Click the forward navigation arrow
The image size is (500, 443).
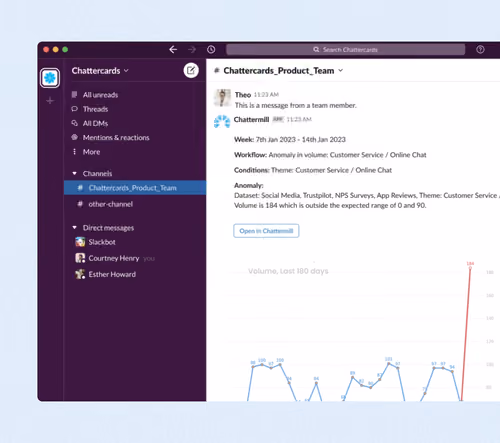click(192, 50)
